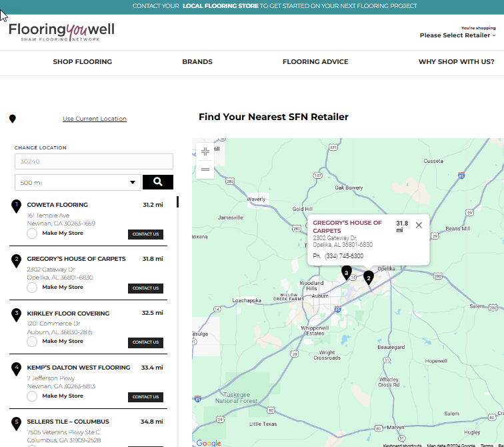Open Why Shop With Us menu
Image resolution: width=504 pixels, height=447 pixels.
[457, 62]
